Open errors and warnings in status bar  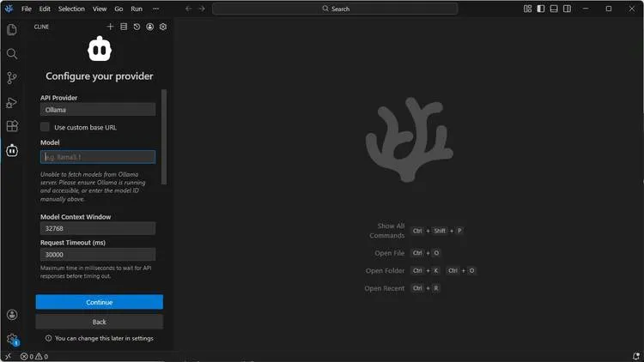pyautogui.click(x=34, y=356)
